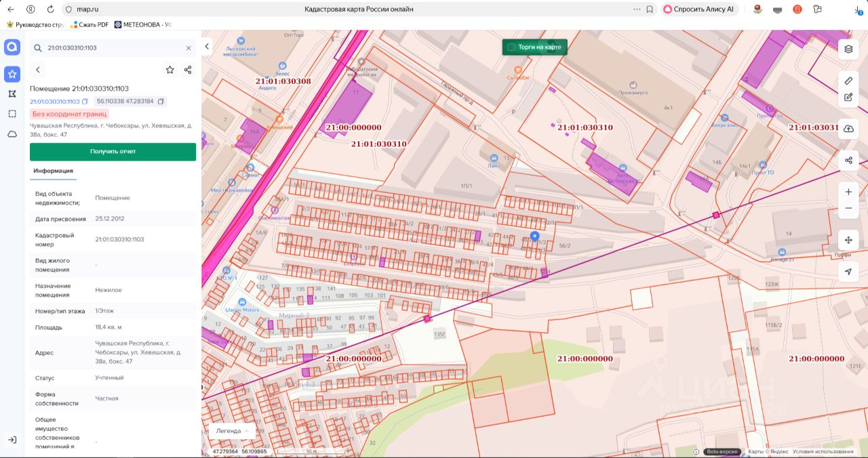Open the map layers panel
868x458 pixels.
pos(848,49)
